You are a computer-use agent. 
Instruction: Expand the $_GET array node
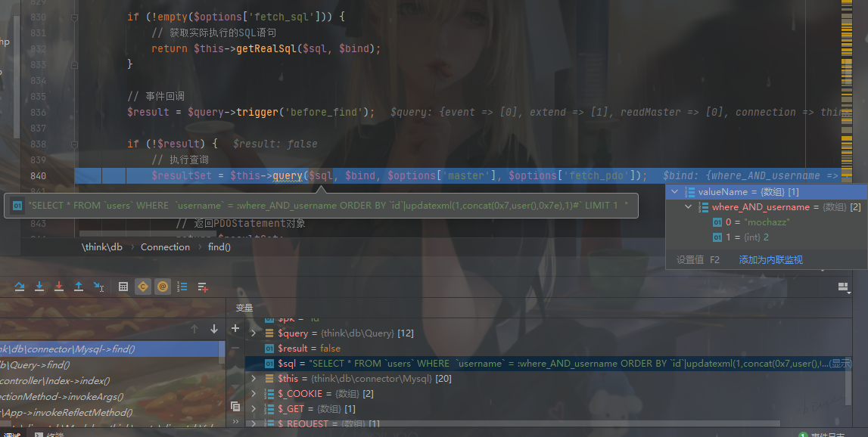tap(254, 409)
